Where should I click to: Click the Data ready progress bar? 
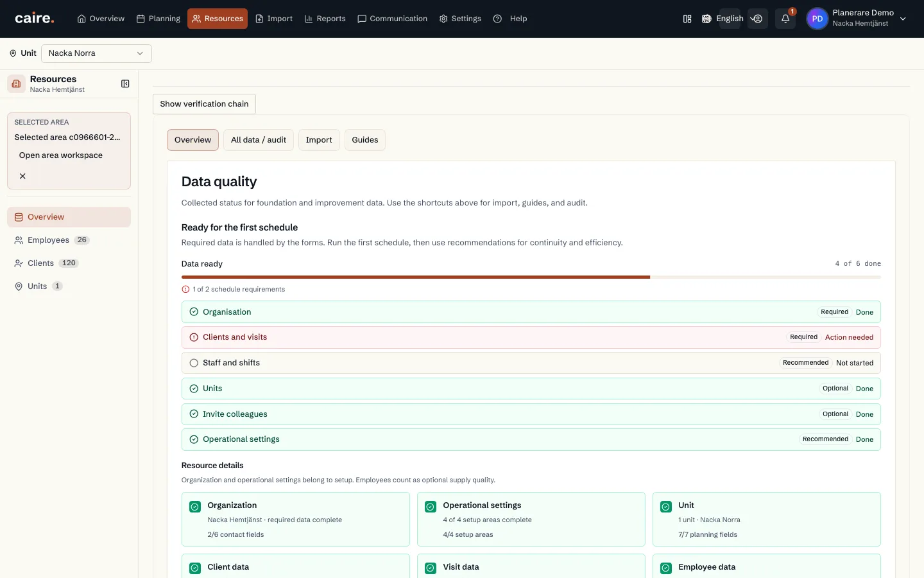tap(531, 277)
